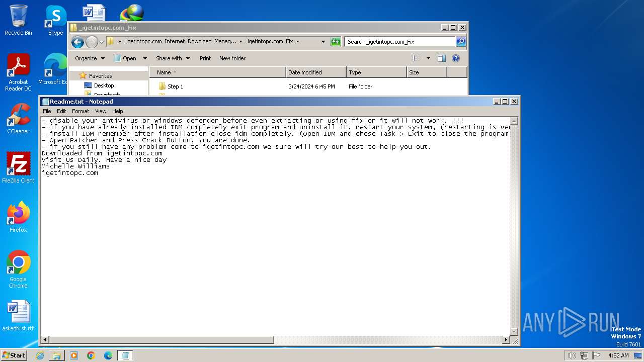This screenshot has height=362, width=644.
Task: Click New folder in Explorer toolbar
Action: 232,58
